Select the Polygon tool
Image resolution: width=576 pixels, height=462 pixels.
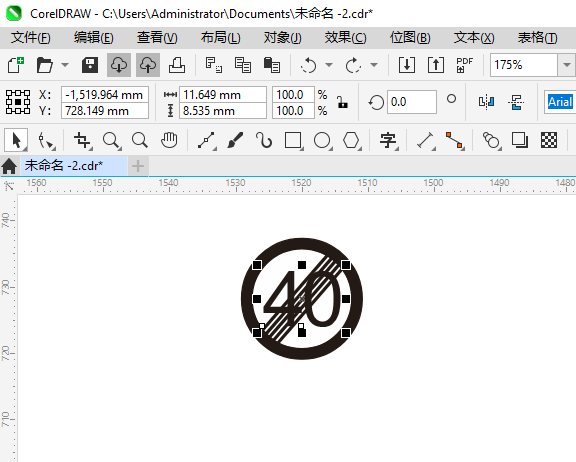click(x=352, y=141)
